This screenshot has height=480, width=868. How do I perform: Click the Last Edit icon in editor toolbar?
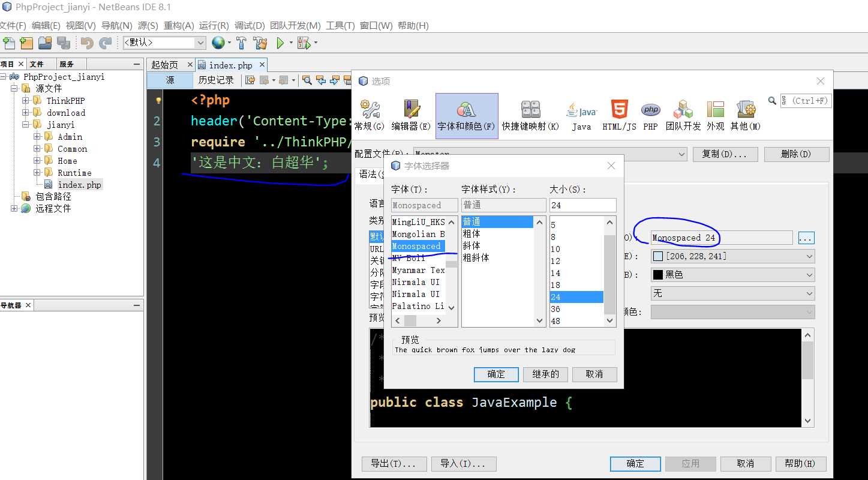tap(250, 80)
